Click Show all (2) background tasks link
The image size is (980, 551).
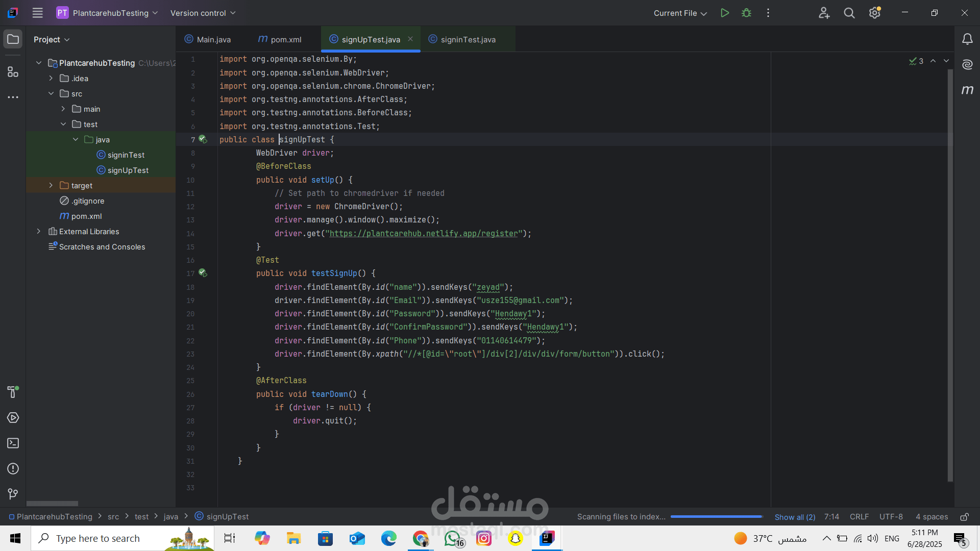point(795,517)
